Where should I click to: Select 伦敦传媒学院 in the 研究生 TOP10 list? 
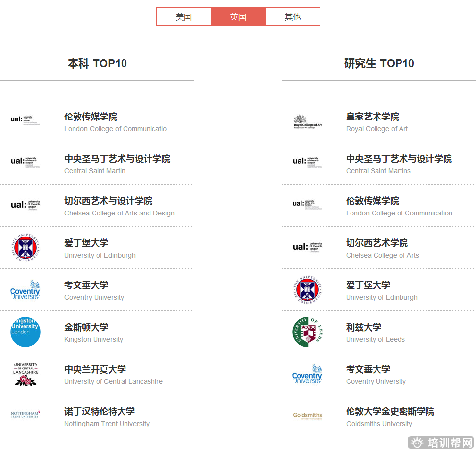(x=373, y=201)
